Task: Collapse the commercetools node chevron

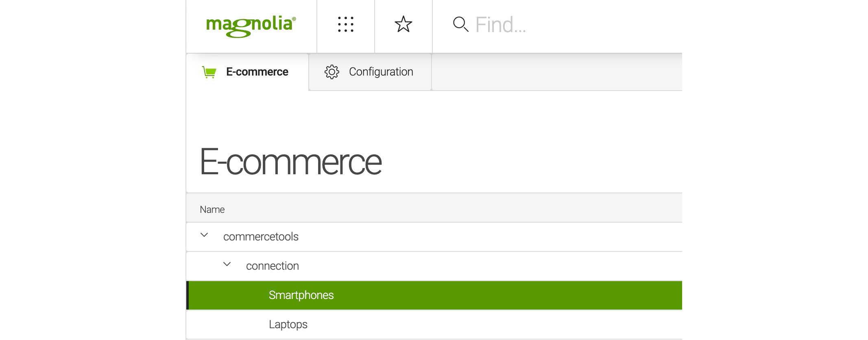Action: coord(204,235)
